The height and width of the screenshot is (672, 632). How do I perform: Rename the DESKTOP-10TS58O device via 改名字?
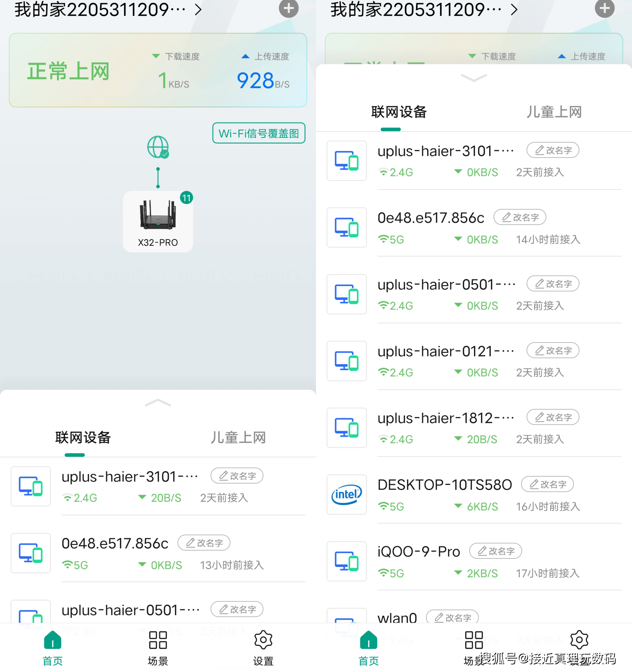click(x=547, y=484)
